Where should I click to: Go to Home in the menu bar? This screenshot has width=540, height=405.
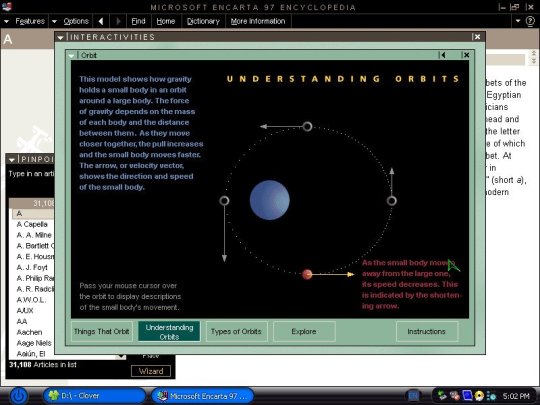(x=166, y=21)
